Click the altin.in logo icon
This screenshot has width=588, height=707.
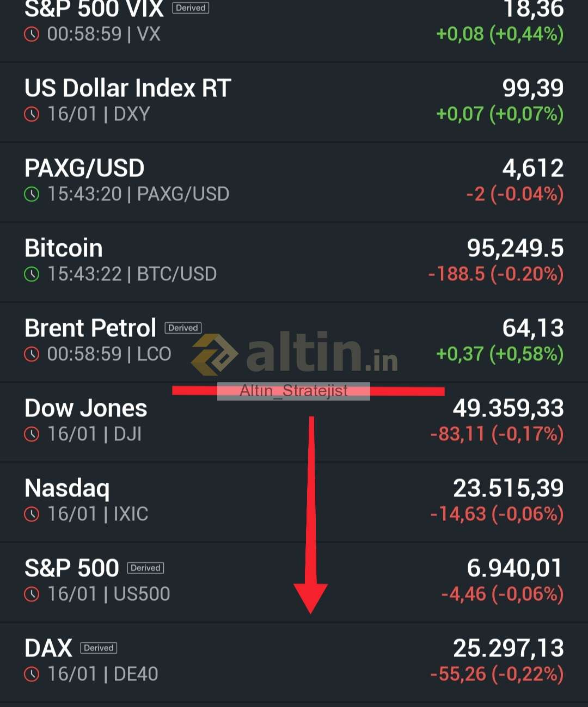(214, 354)
